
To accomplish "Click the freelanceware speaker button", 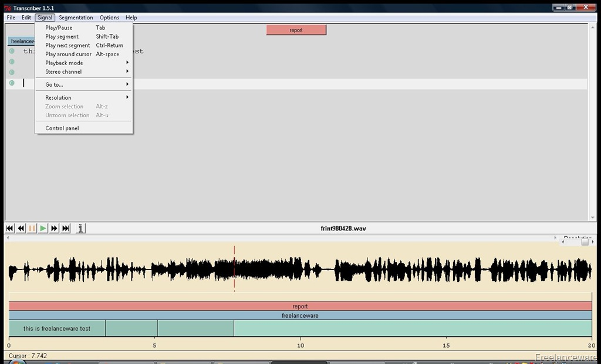I will (x=22, y=41).
